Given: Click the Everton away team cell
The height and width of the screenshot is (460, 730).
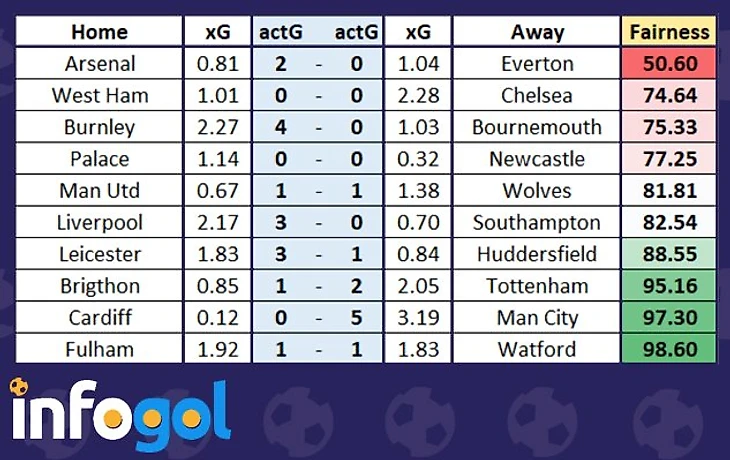Looking at the screenshot, I should pos(537,64).
